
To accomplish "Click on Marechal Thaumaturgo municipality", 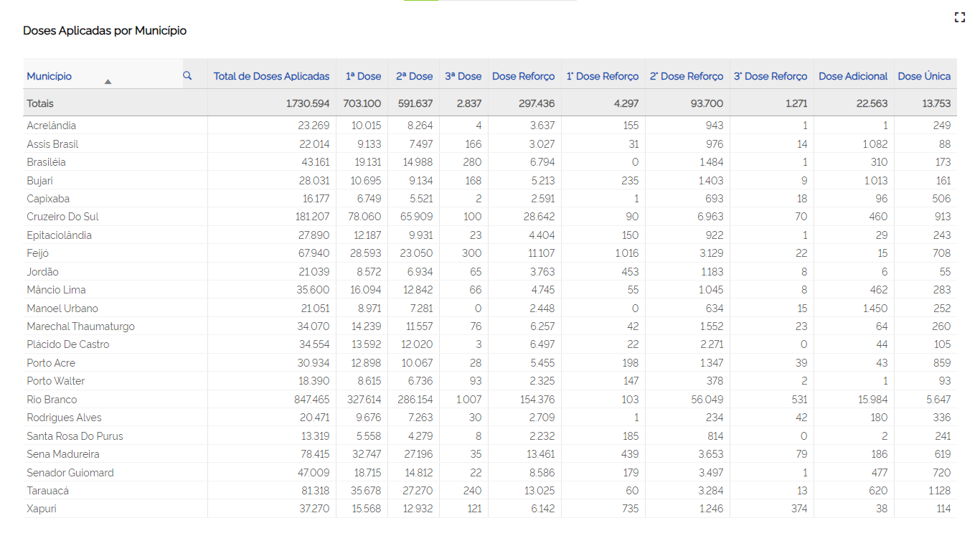I will [x=80, y=326].
